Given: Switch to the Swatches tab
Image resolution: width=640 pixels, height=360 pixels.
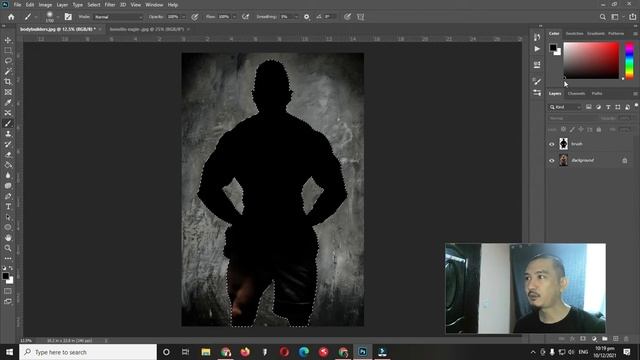Looking at the screenshot, I should pos(574,33).
